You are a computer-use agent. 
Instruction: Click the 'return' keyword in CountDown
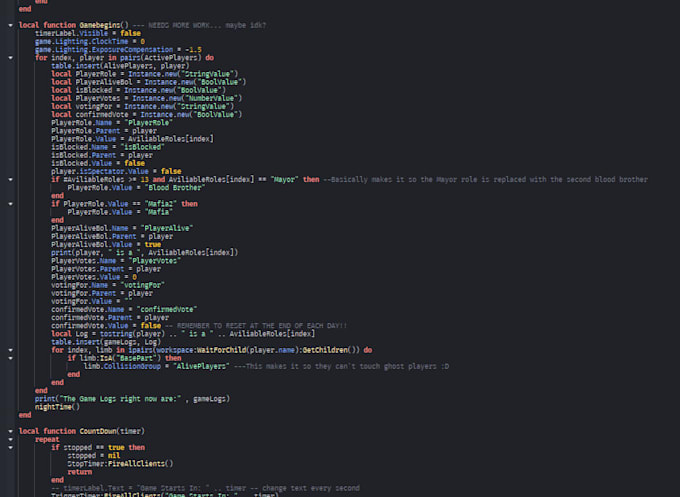[79, 472]
